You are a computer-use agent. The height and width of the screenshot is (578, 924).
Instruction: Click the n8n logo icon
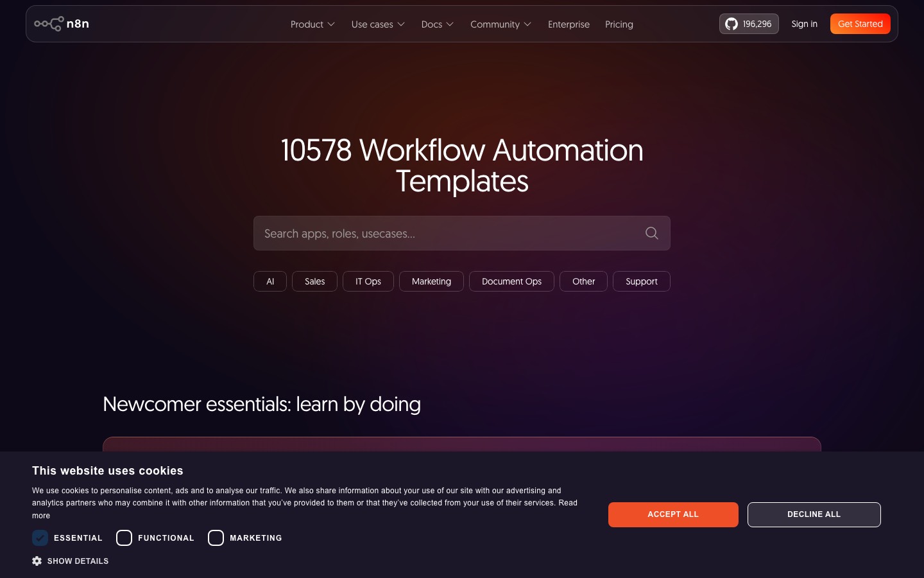[62, 24]
